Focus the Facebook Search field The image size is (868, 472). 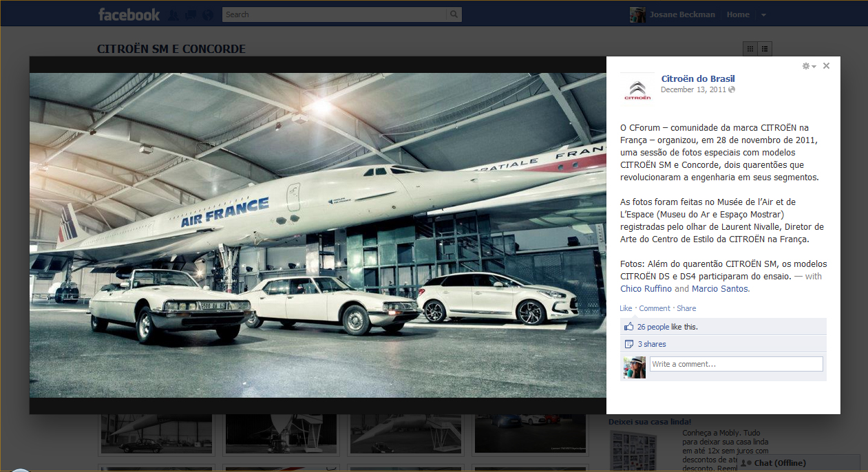point(335,14)
